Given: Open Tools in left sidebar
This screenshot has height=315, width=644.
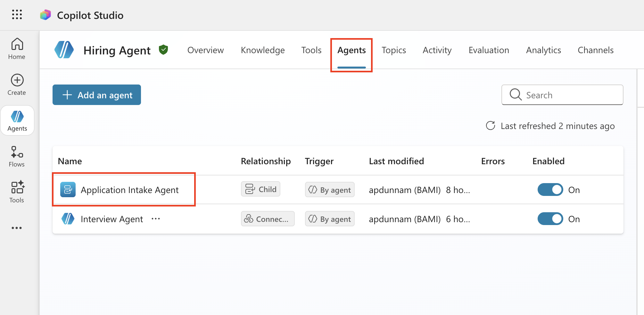Looking at the screenshot, I should tap(17, 192).
